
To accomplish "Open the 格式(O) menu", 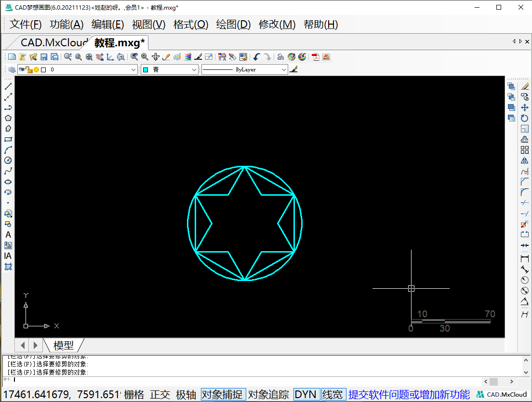I will (191, 25).
